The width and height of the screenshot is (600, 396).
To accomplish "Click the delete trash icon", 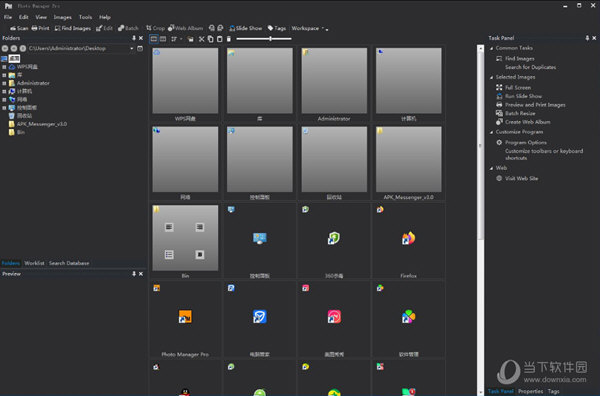I will (229, 39).
